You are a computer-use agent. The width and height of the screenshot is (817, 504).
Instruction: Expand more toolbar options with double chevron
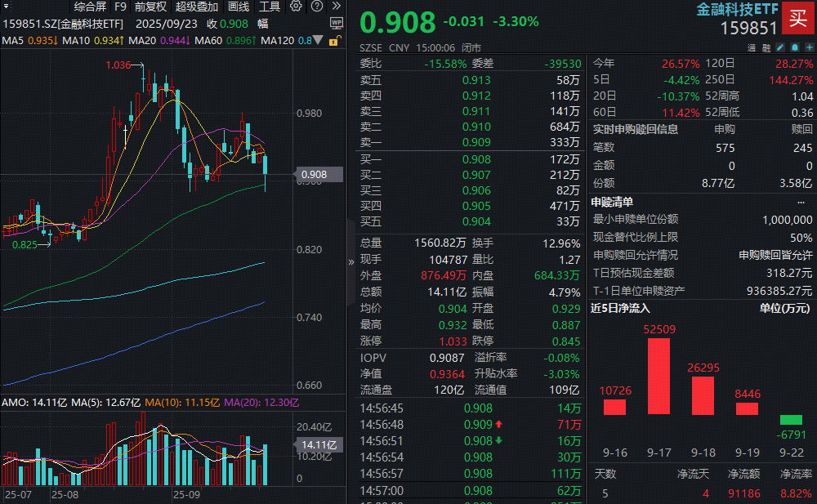coord(337,7)
